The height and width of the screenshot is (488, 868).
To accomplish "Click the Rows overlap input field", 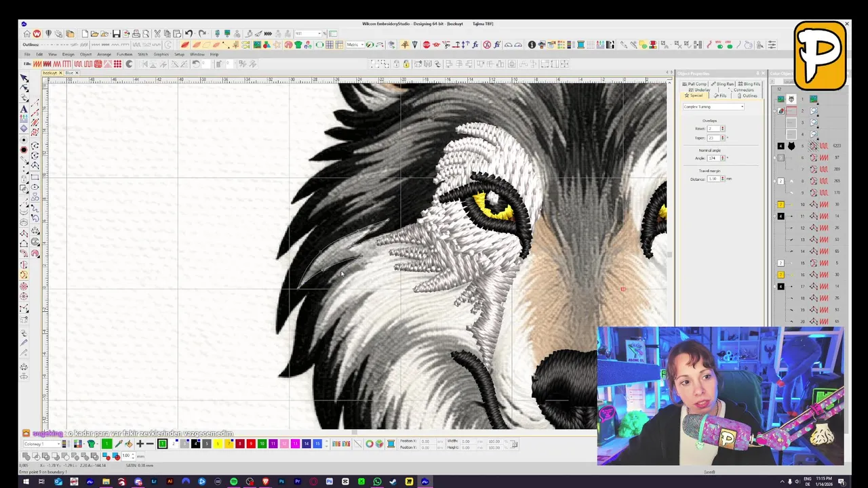I will tap(713, 129).
